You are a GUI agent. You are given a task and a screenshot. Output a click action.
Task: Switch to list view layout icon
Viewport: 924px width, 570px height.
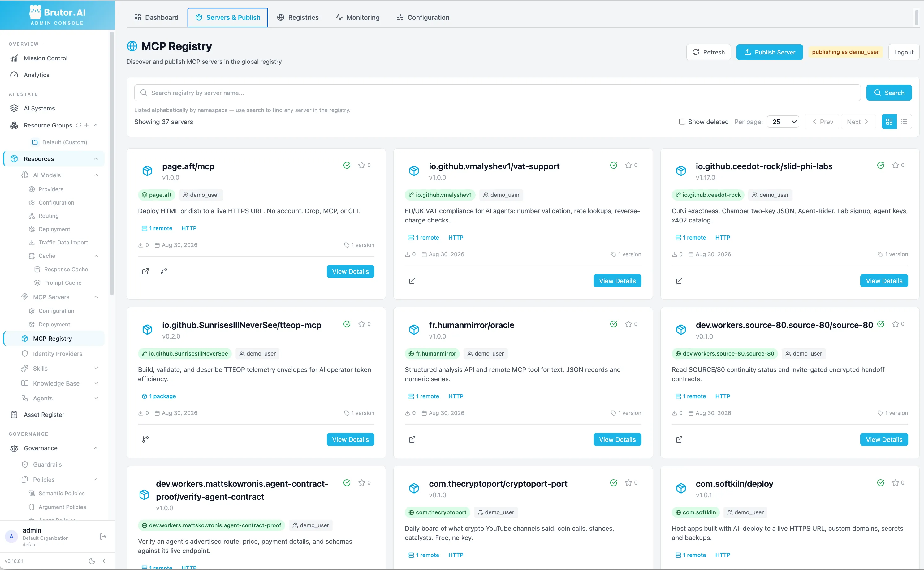click(x=904, y=122)
